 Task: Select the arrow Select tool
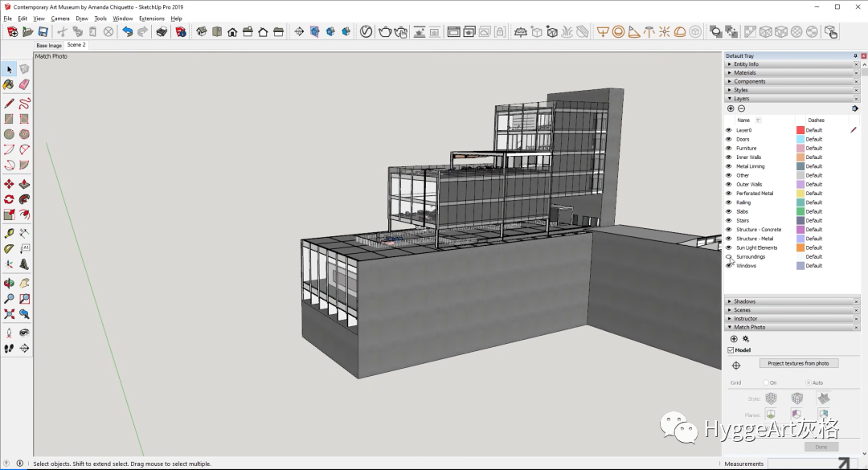(x=9, y=69)
